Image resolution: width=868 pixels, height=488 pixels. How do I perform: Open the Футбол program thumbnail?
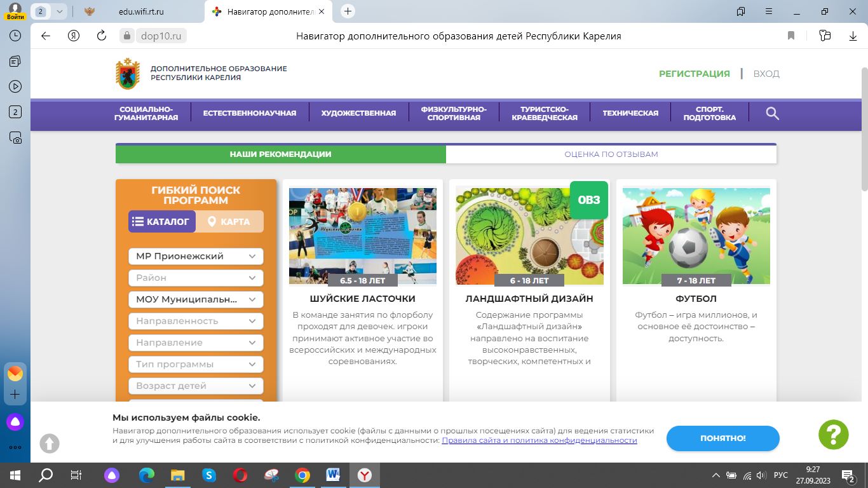(x=696, y=236)
